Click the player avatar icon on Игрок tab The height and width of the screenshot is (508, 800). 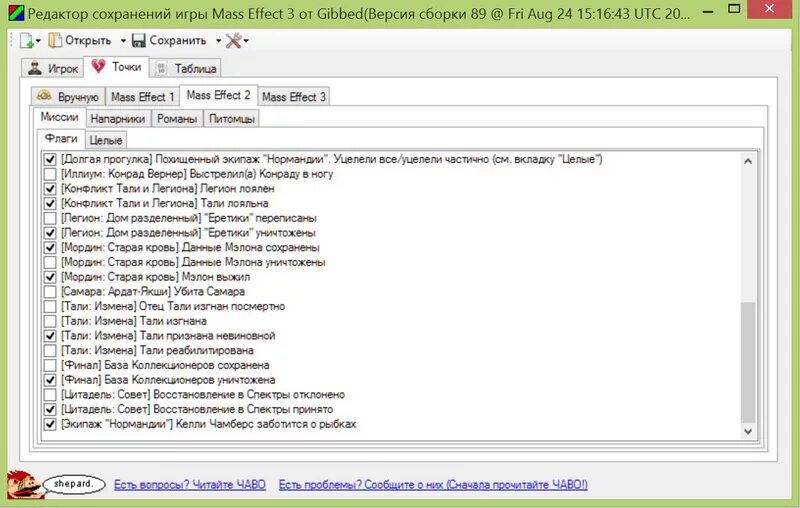(x=35, y=68)
